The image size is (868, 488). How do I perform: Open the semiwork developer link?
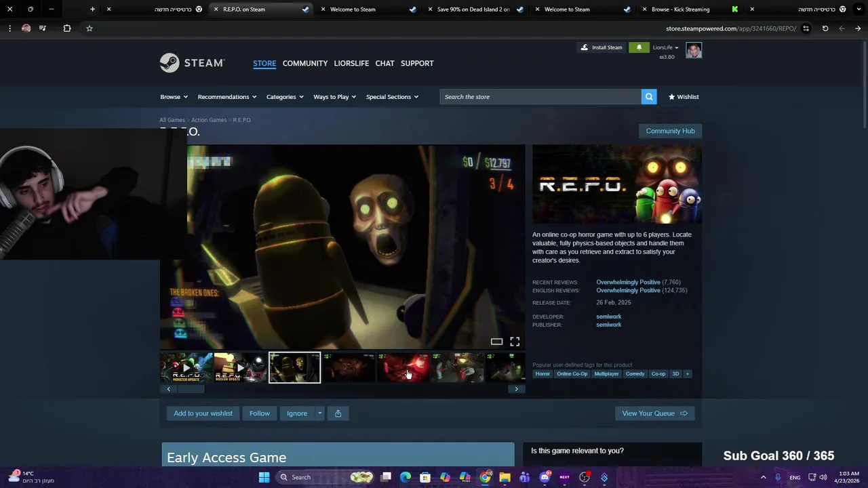point(608,317)
